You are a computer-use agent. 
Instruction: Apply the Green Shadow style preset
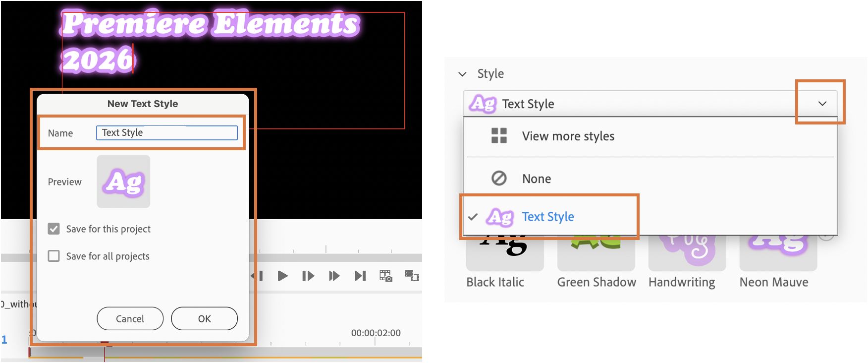point(596,253)
